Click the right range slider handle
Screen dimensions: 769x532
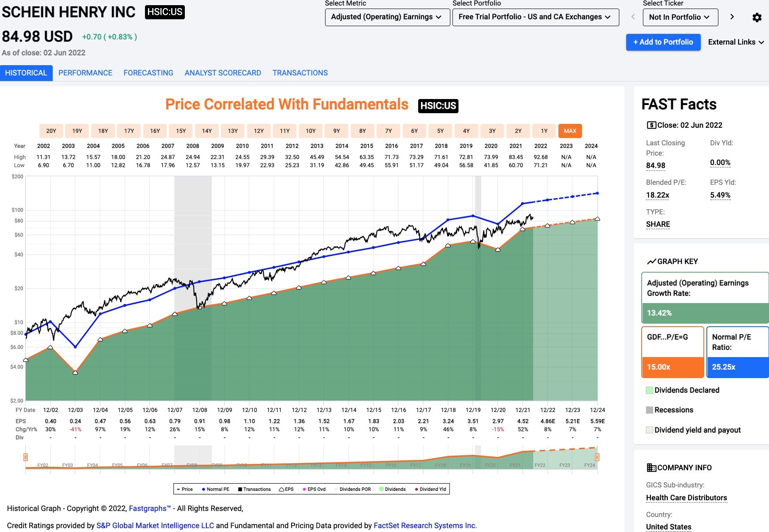(597, 457)
